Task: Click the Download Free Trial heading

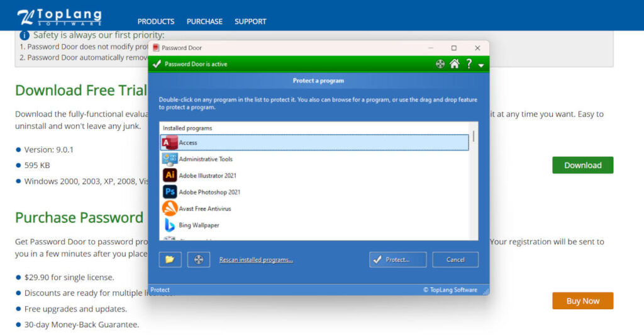Action: coord(81,90)
